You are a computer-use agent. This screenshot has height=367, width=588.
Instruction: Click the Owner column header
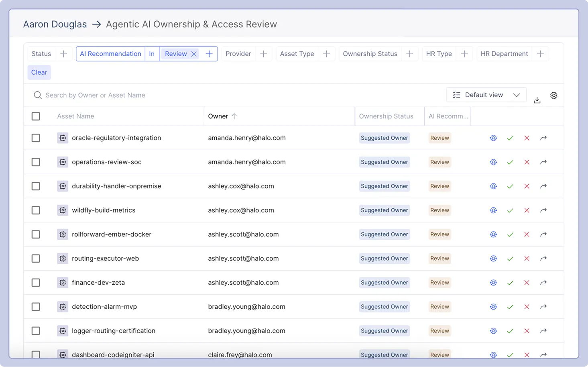pyautogui.click(x=218, y=116)
